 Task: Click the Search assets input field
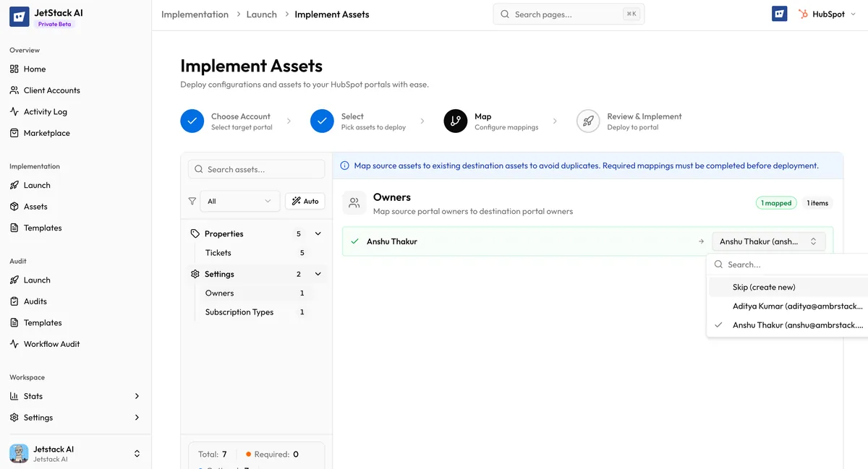coord(256,168)
